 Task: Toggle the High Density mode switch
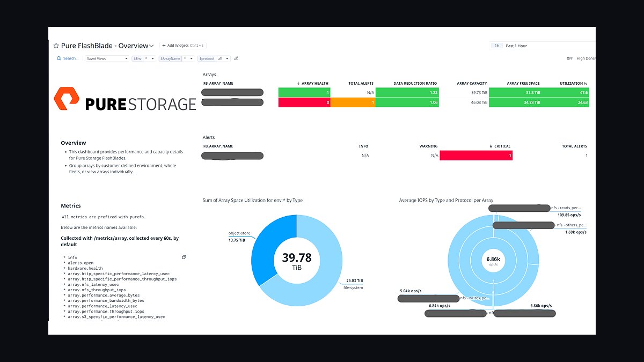pyautogui.click(x=569, y=58)
